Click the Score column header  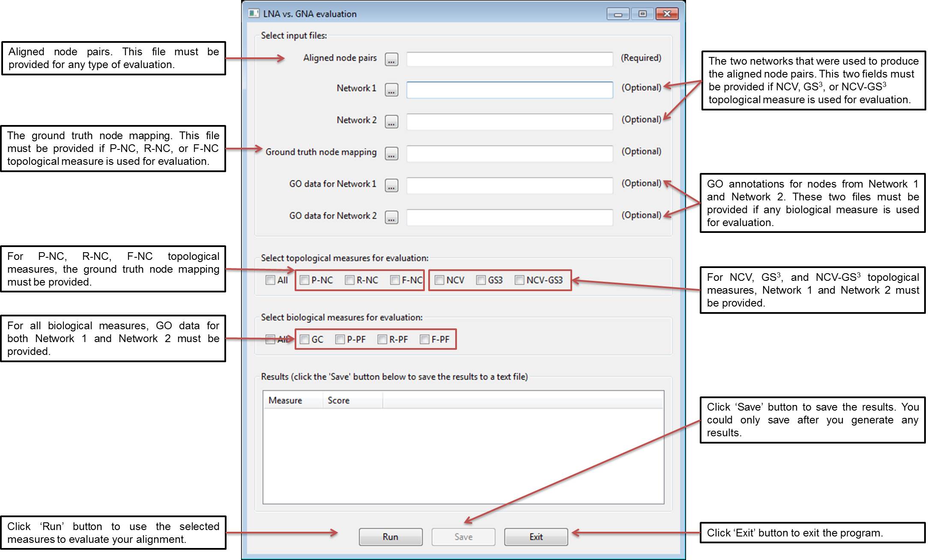(x=352, y=400)
